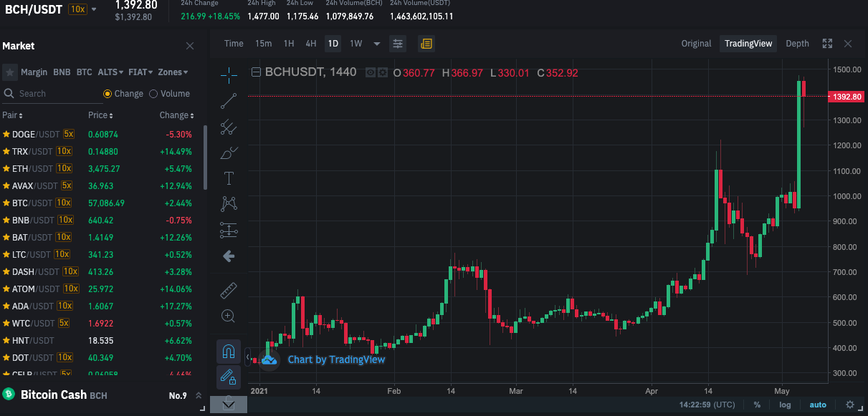This screenshot has height=416, width=868.
Task: Enter fullscreen chart mode
Action: tap(827, 44)
